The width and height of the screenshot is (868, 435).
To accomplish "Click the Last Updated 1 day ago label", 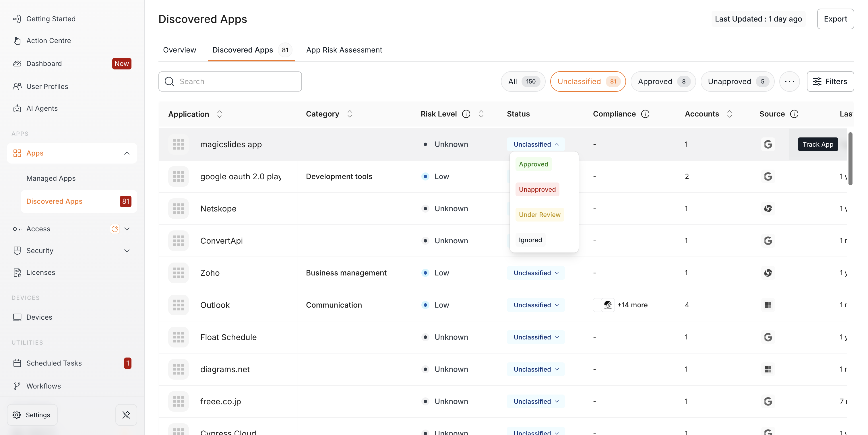I will [x=758, y=19].
